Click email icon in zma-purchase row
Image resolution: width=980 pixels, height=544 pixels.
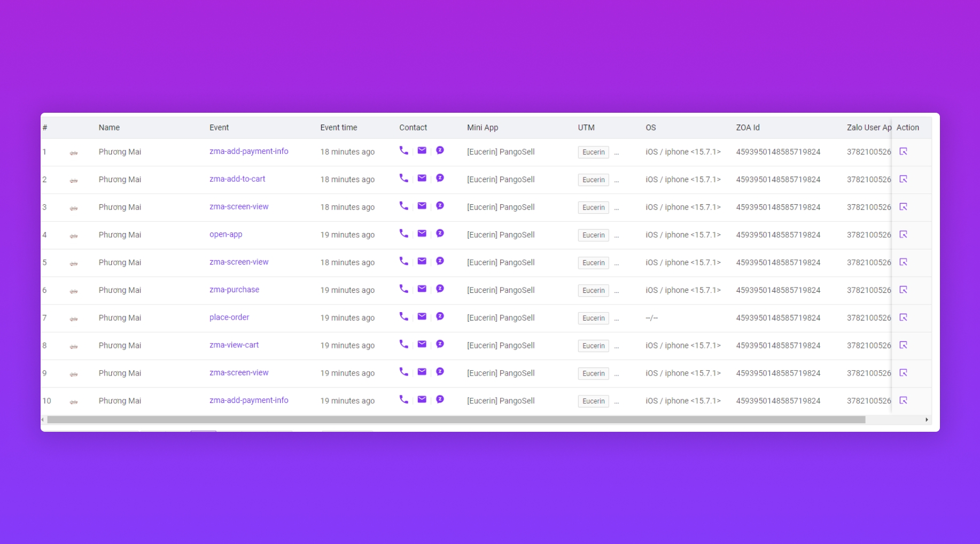[x=422, y=289]
